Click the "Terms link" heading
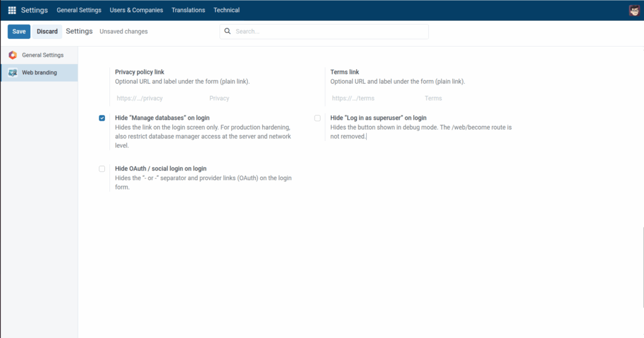Viewport: 644px width, 338px height. pos(345,72)
